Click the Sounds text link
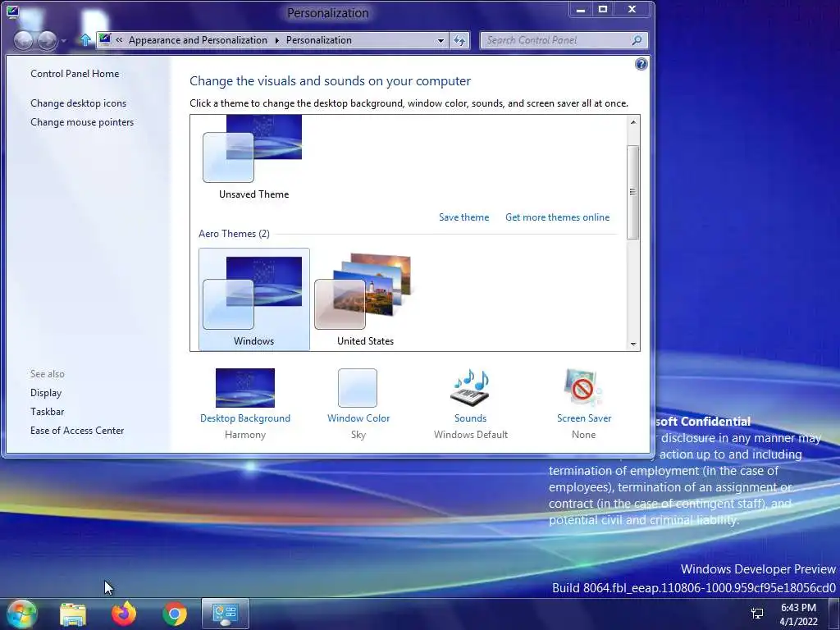This screenshot has height=630, width=840. 470,418
